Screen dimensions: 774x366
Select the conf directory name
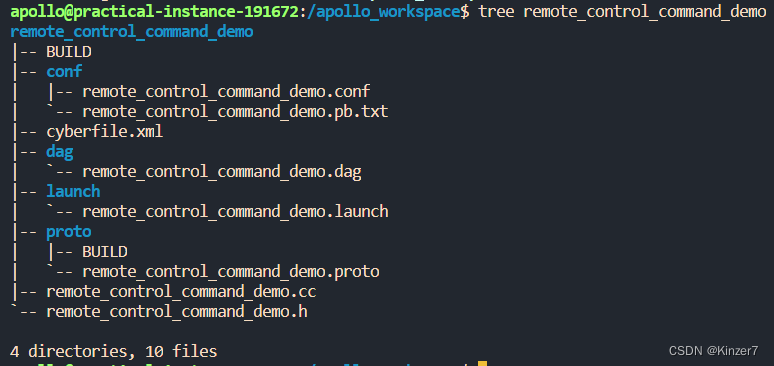64,72
